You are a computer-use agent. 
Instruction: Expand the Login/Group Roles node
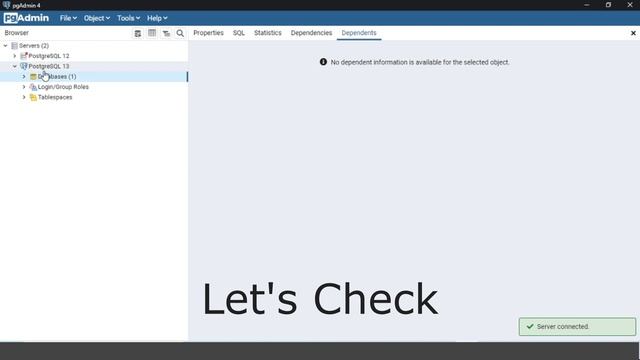point(24,87)
